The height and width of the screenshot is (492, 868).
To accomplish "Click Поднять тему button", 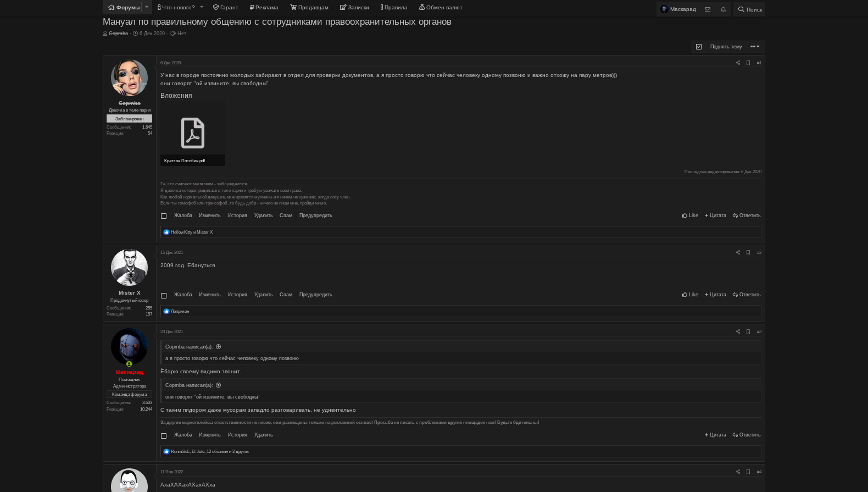I will [x=725, y=47].
